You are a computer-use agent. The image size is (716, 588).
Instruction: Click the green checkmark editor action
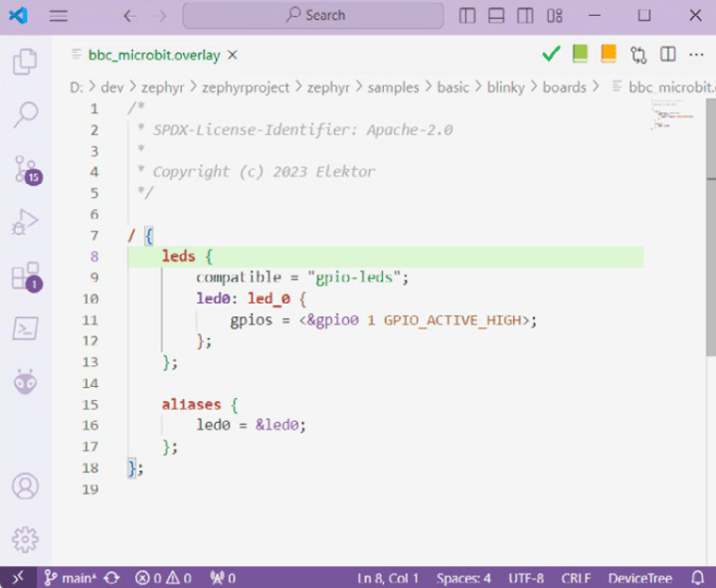pos(551,54)
